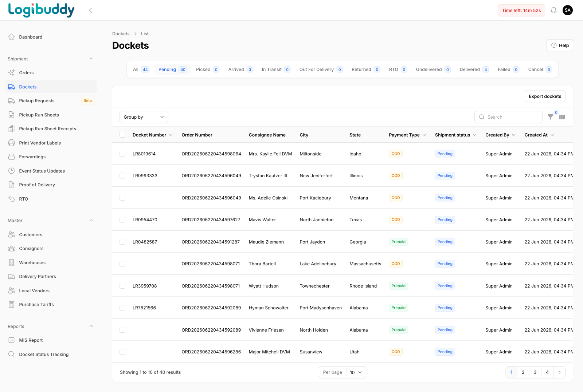
Task: Select the row checkbox for LR3959708
Action: pyautogui.click(x=122, y=286)
